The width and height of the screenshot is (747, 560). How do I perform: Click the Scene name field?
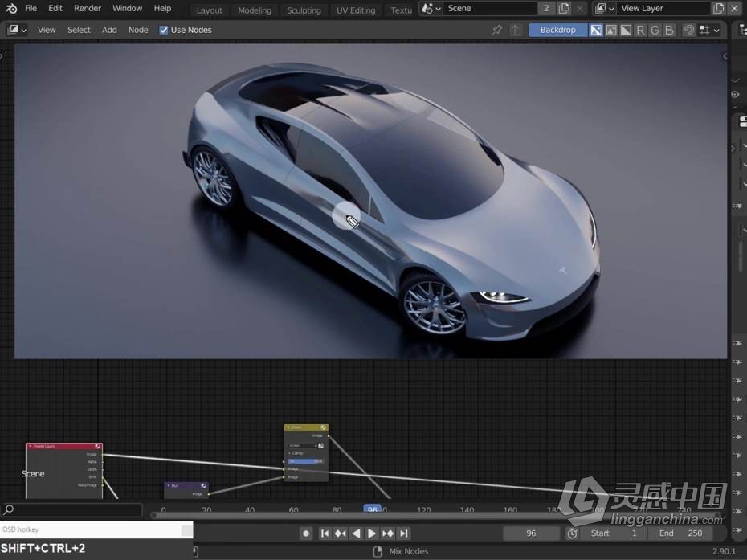(x=490, y=8)
